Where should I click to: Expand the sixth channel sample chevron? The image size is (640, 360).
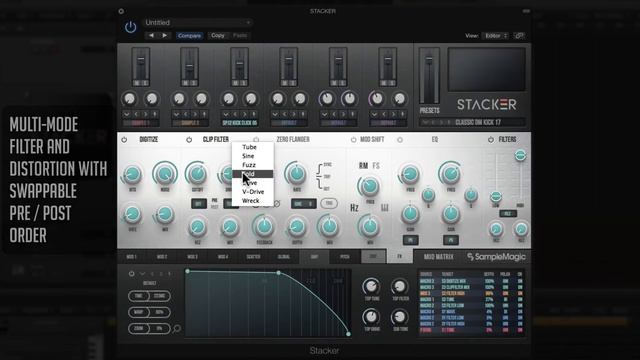pos(374,114)
